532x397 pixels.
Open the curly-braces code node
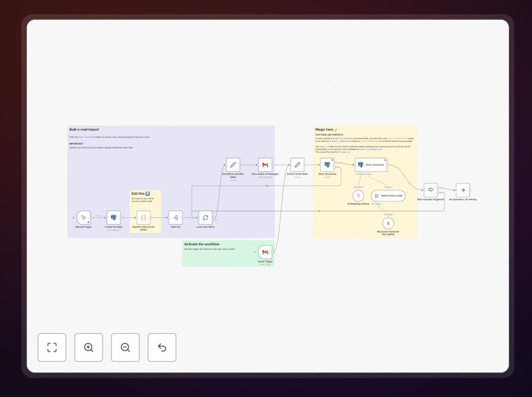[x=143, y=218]
